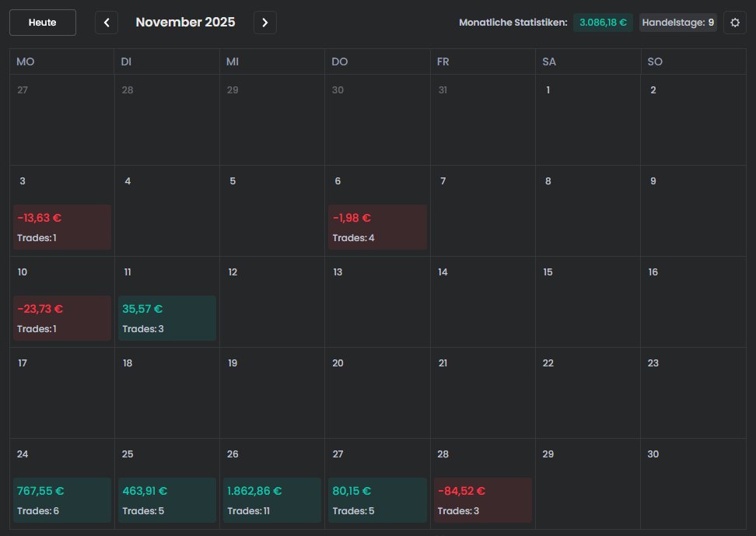756x536 pixels.
Task: Select day 12 in the calendar
Action: [272, 302]
